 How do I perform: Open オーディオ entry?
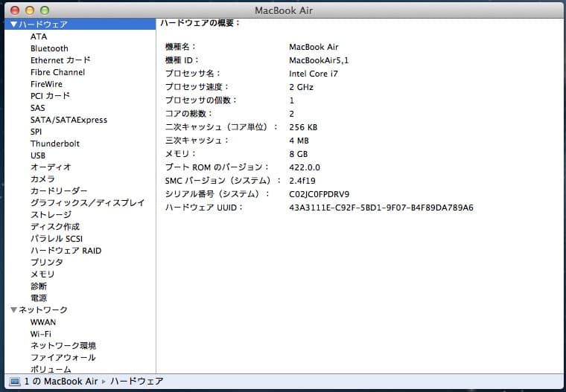[51, 167]
